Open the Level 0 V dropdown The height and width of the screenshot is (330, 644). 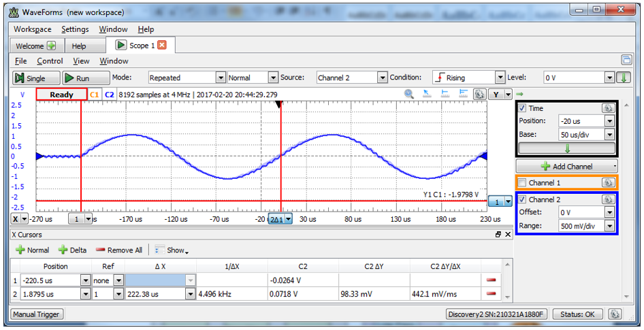(609, 78)
